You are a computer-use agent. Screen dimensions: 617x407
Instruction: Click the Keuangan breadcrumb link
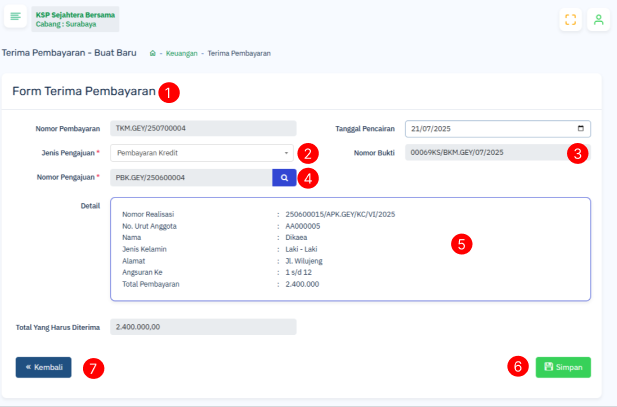pos(181,53)
